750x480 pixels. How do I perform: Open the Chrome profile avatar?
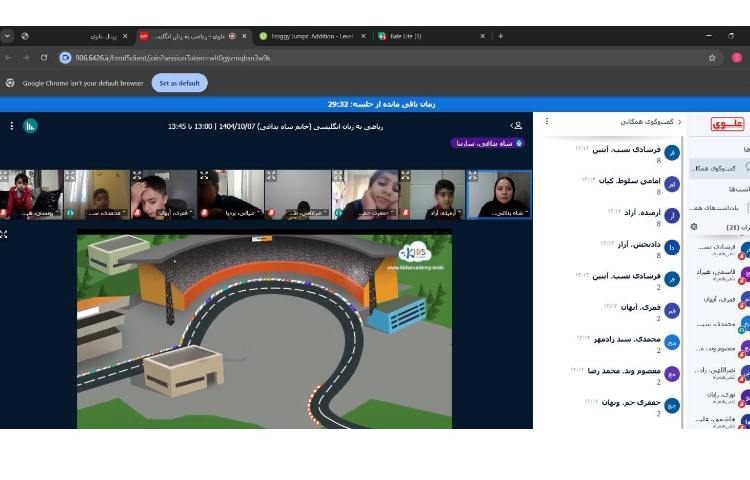(737, 58)
